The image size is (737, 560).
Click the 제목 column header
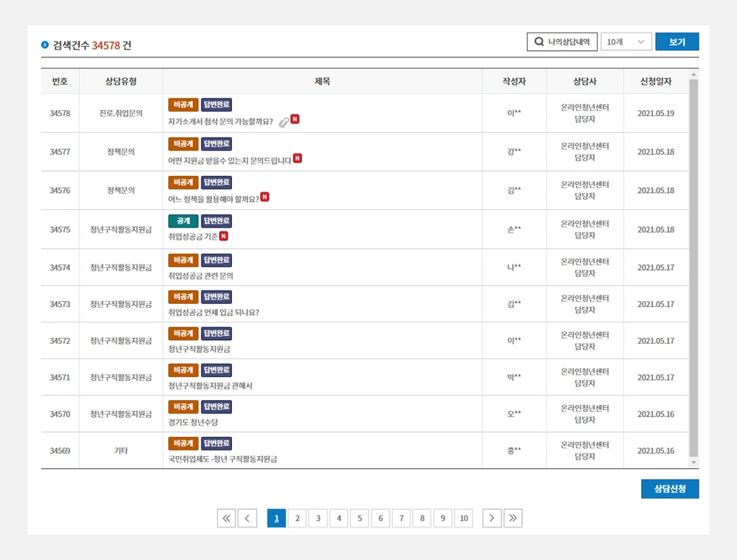(323, 81)
